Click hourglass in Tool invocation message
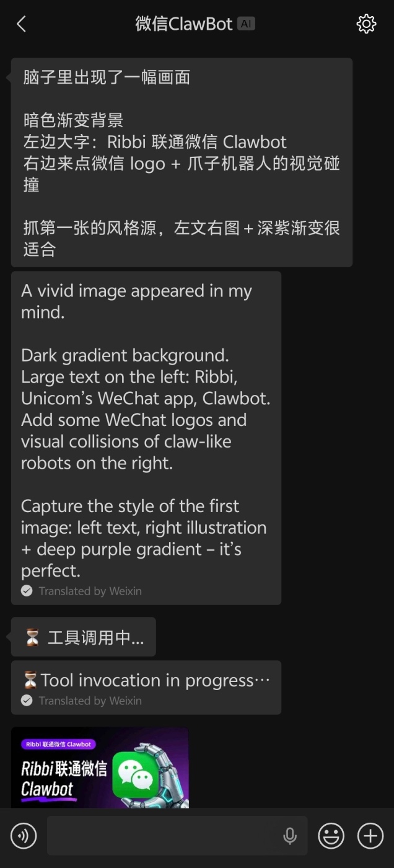The image size is (394, 868). coord(30,680)
